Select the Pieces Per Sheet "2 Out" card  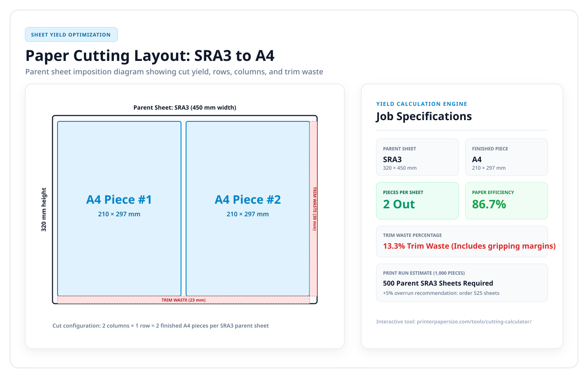pyautogui.click(x=417, y=201)
